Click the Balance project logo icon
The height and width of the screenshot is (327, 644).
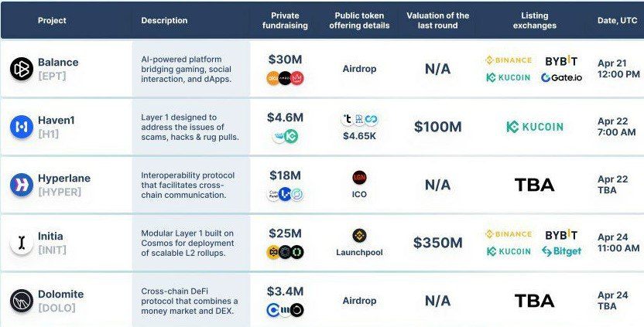tap(21, 69)
